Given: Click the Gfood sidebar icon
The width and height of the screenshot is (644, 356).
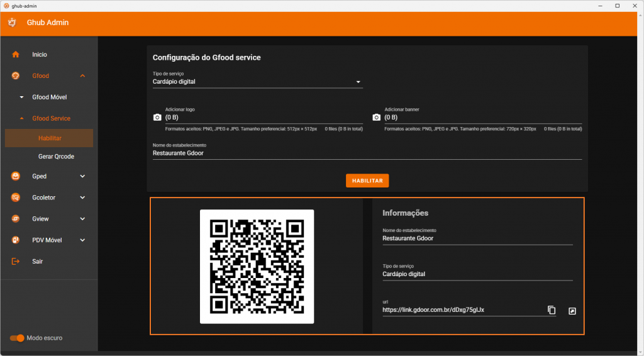Looking at the screenshot, I should click(x=16, y=75).
